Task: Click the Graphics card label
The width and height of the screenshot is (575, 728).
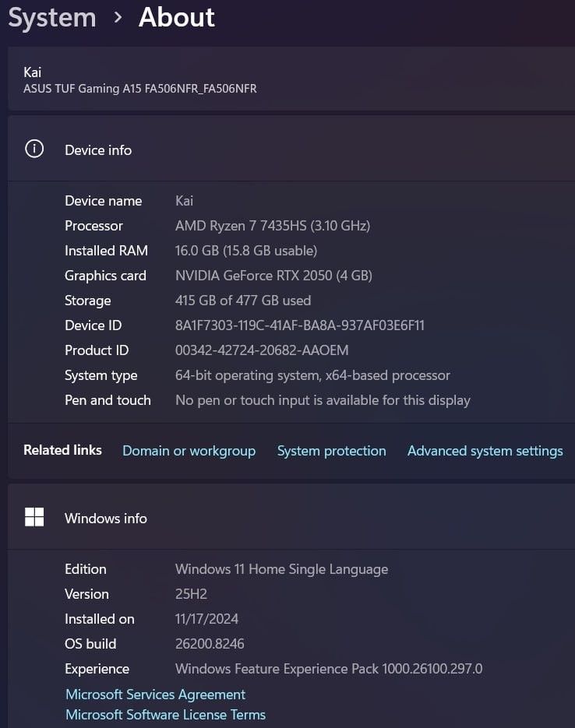Action: [105, 276]
